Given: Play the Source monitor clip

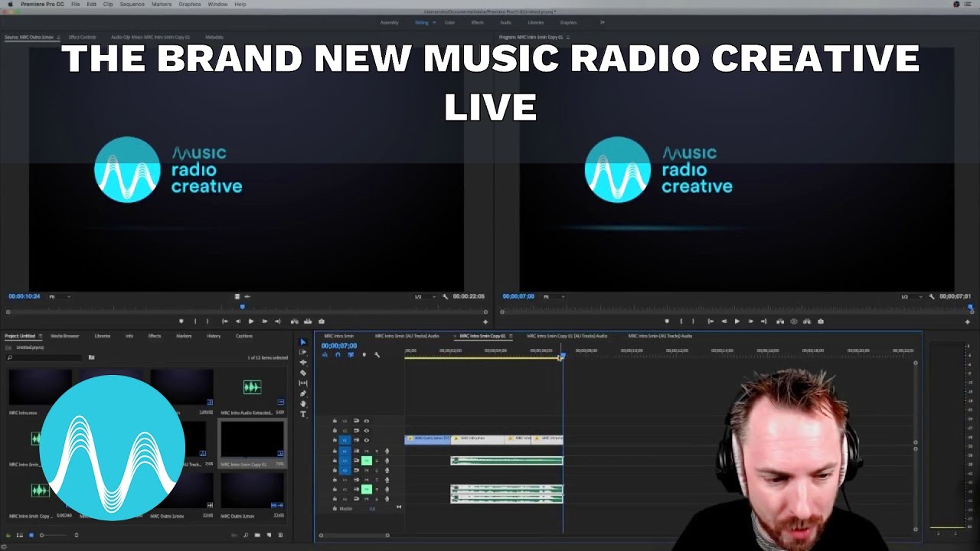Looking at the screenshot, I should click(x=251, y=321).
